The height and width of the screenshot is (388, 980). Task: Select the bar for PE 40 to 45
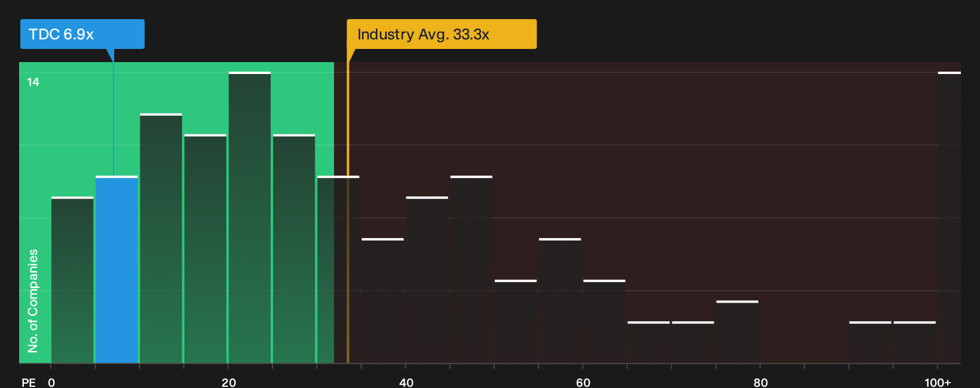(x=427, y=280)
